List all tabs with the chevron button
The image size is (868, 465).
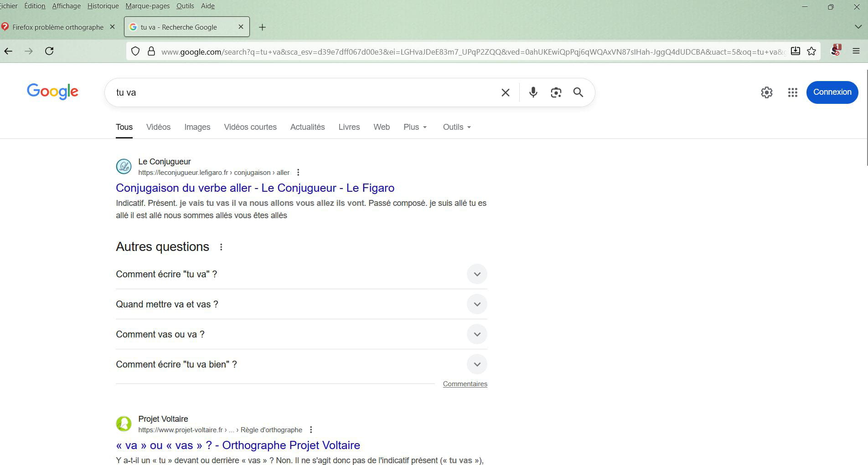(x=858, y=27)
